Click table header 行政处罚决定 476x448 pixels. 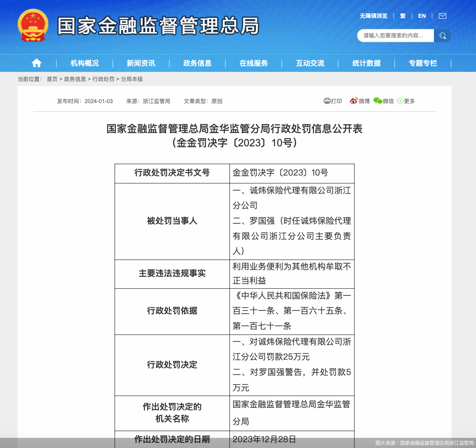click(x=172, y=365)
